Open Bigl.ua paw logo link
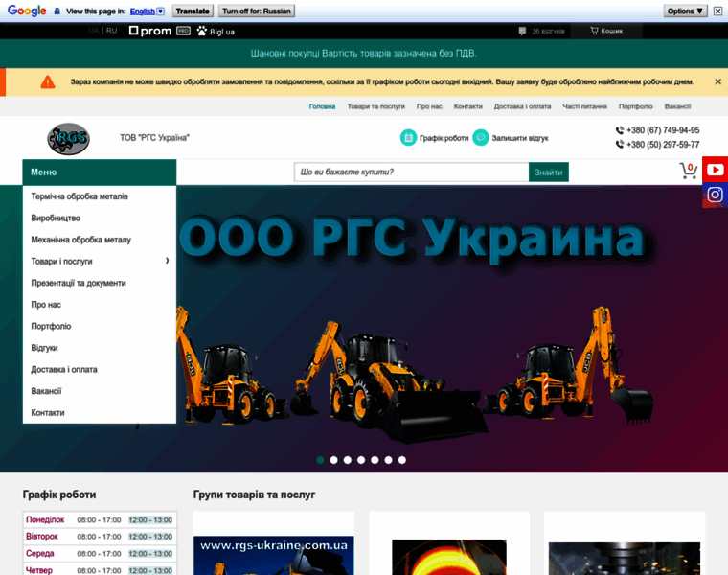Image resolution: width=728 pixels, height=575 pixels. pos(216,32)
